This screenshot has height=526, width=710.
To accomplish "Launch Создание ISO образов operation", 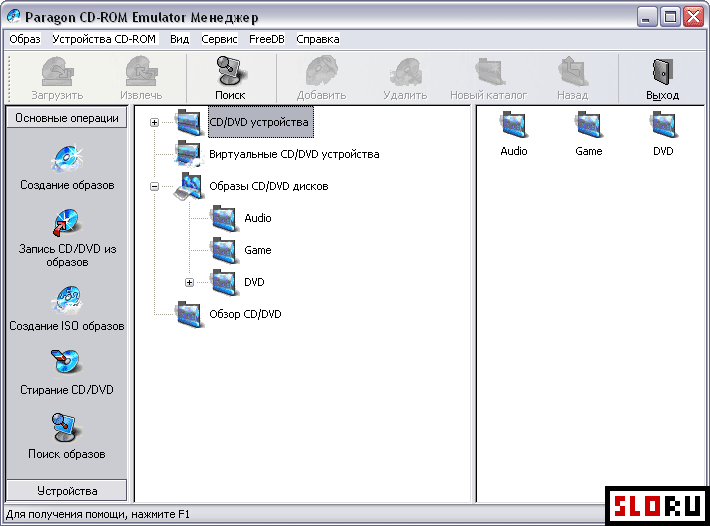I will (x=67, y=301).
